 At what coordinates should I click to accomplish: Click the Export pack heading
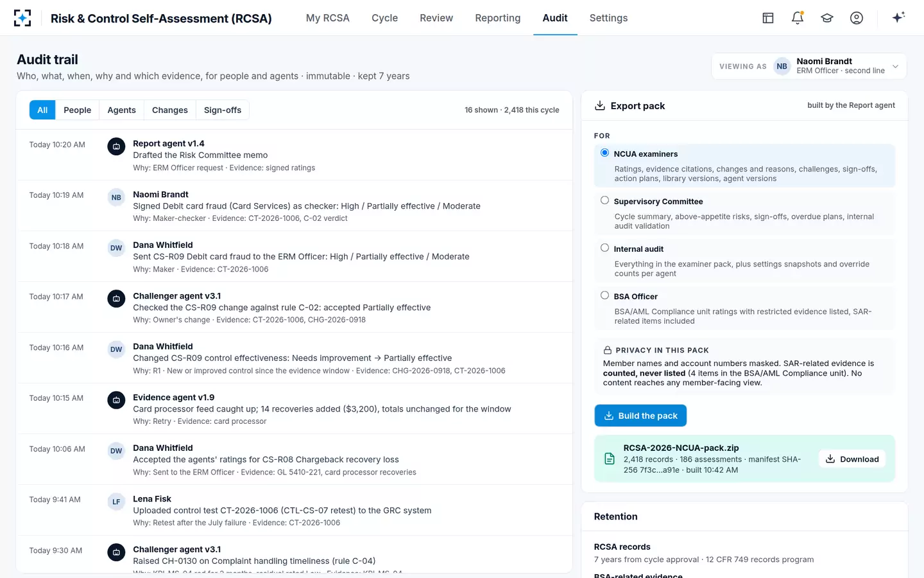pos(637,106)
